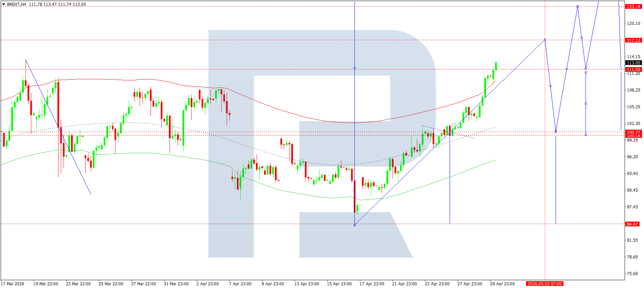
Task: Click forecast line anchor at the 123.14 peak
Action: 577,6
